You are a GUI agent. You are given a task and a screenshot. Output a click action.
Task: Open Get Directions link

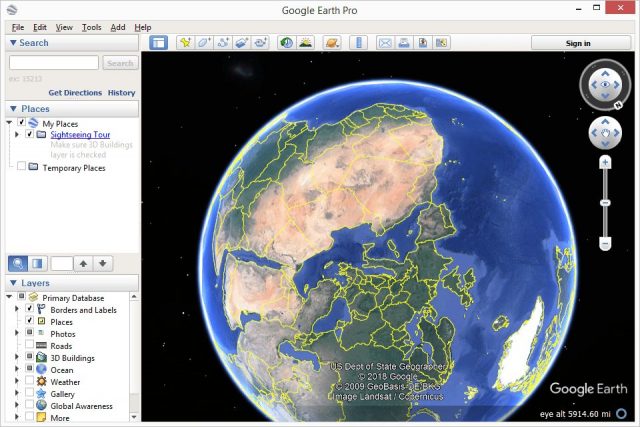(75, 93)
